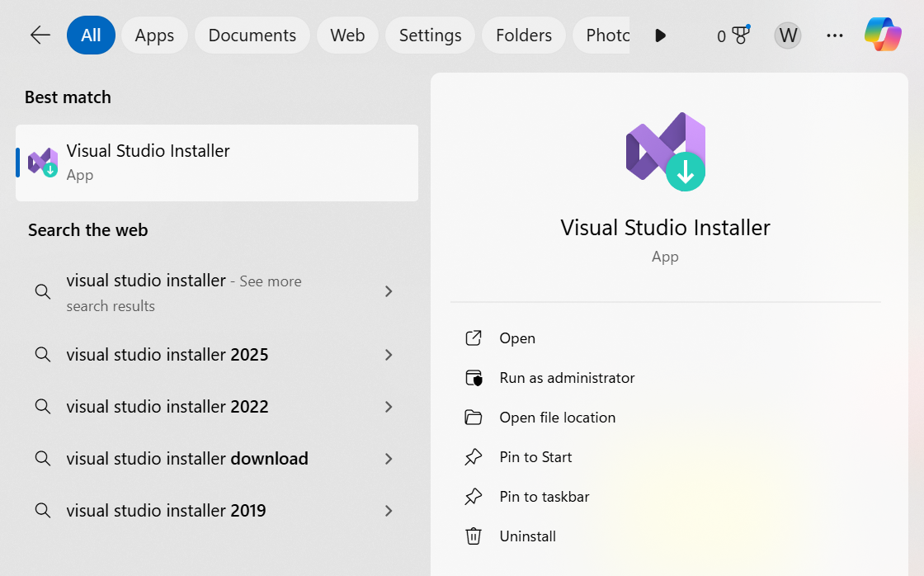Switch to the Documents filter tab
This screenshot has height=576, width=924.
pos(252,35)
